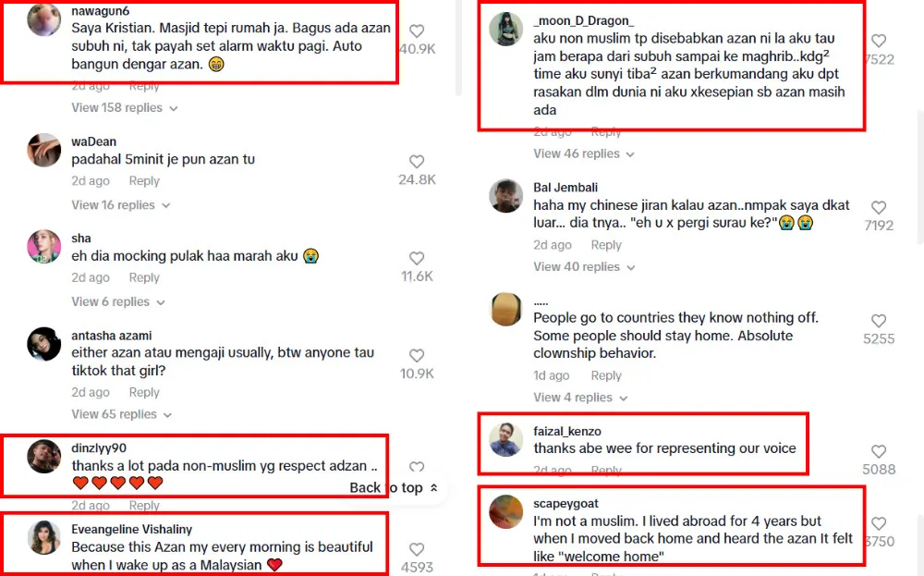The width and height of the screenshot is (924, 576).
Task: Open the antasha azami username link
Action: click(112, 336)
